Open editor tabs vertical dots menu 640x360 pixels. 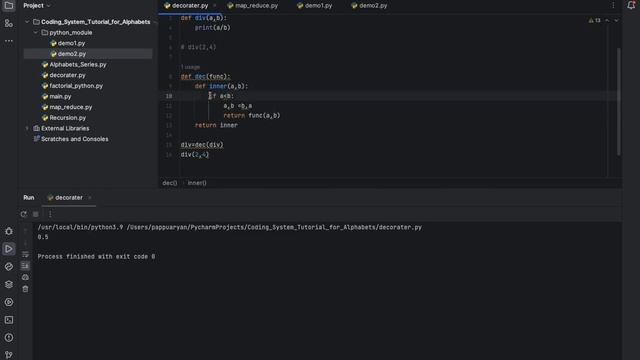click(x=613, y=5)
